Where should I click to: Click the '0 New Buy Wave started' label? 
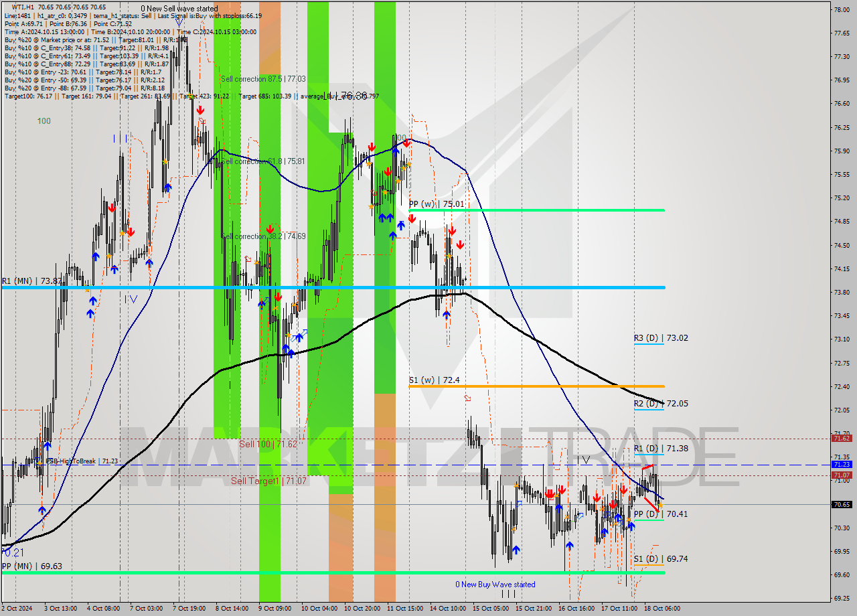[x=495, y=585]
